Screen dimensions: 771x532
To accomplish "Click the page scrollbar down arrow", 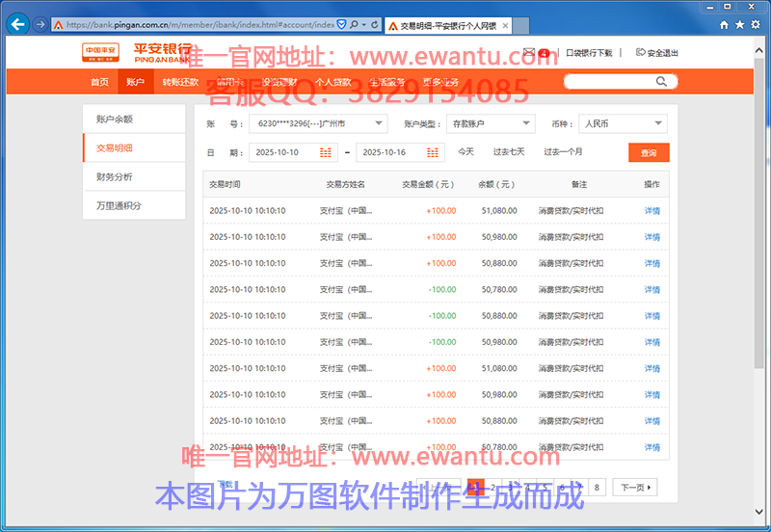I will [758, 512].
